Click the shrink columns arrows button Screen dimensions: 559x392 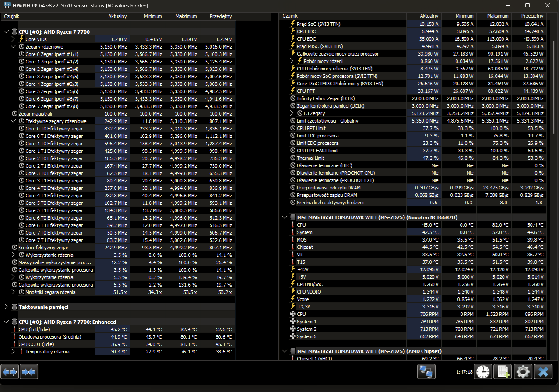pos(29,372)
